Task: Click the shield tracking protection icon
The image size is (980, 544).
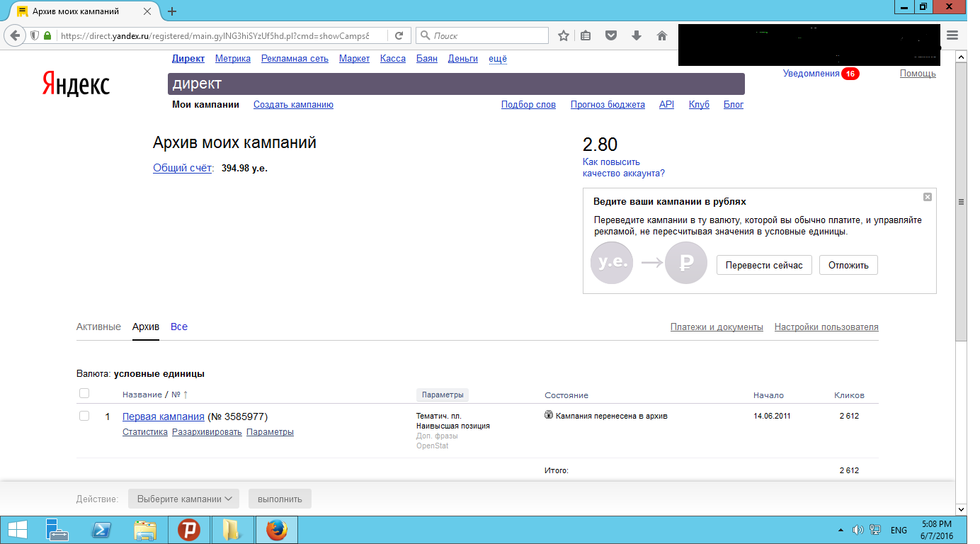Action: 34,35
